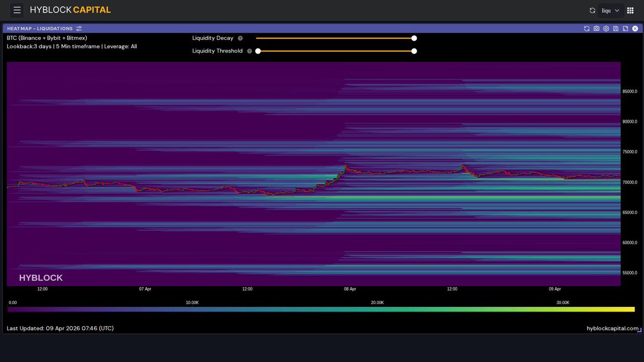Expand heatmap panel to fullscreen
Screen dimensions: 644x362
click(625, 28)
